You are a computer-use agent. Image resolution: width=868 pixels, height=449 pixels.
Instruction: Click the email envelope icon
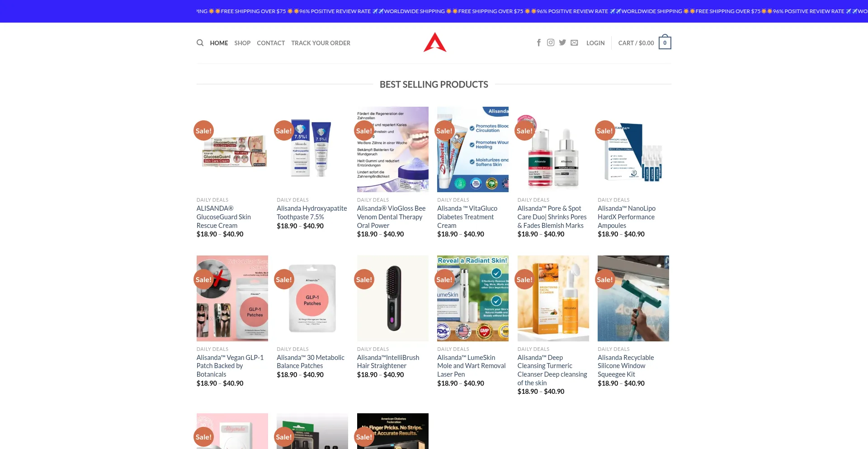point(574,43)
